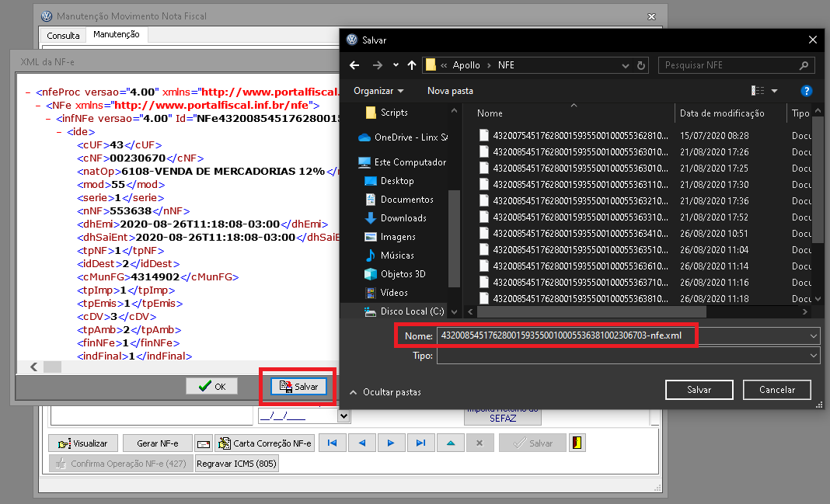Click the Gerar NF-e button
This screenshot has width=830, height=504.
tap(157, 443)
